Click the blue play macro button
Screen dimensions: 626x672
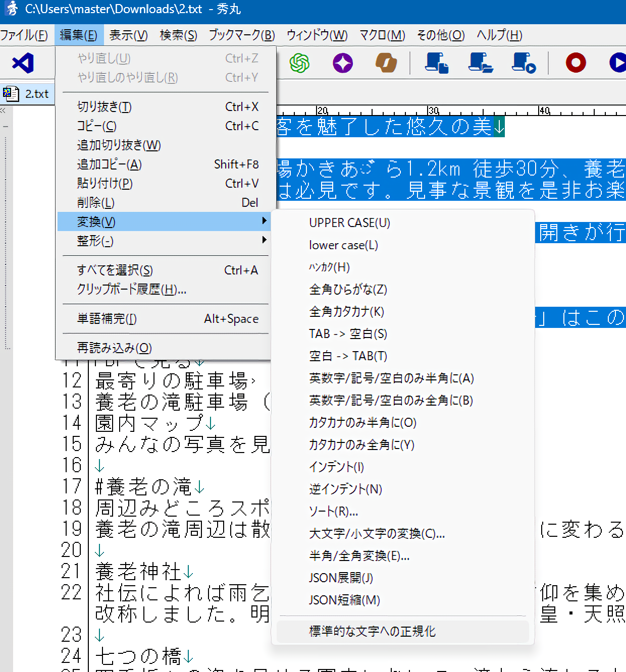point(618,63)
